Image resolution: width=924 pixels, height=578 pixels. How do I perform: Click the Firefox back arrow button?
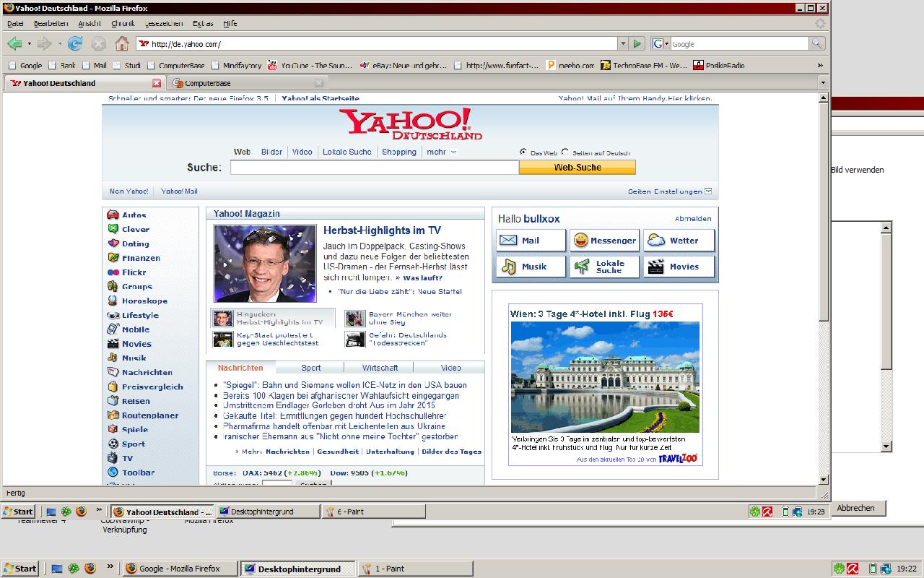tap(14, 44)
